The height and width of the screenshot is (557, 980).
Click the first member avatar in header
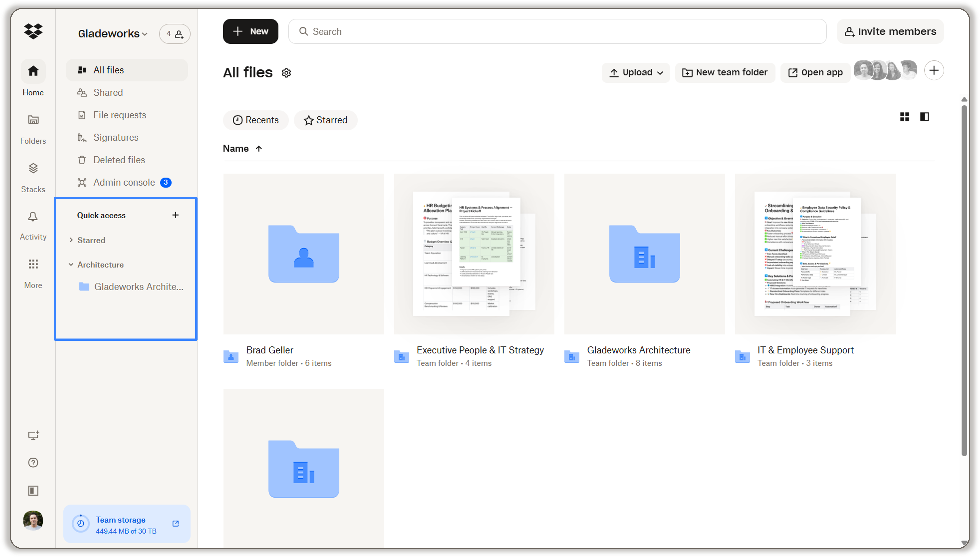point(863,71)
